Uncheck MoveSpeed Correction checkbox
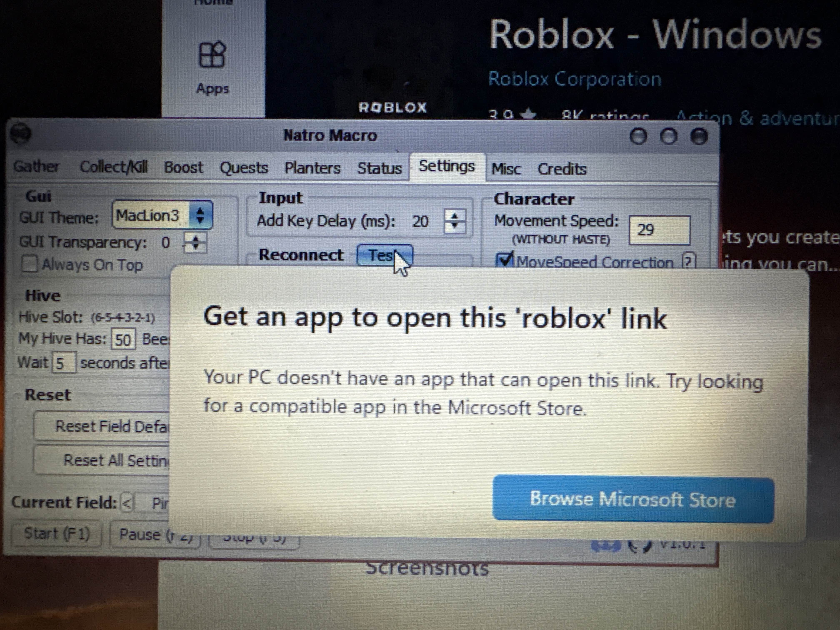 click(505, 260)
